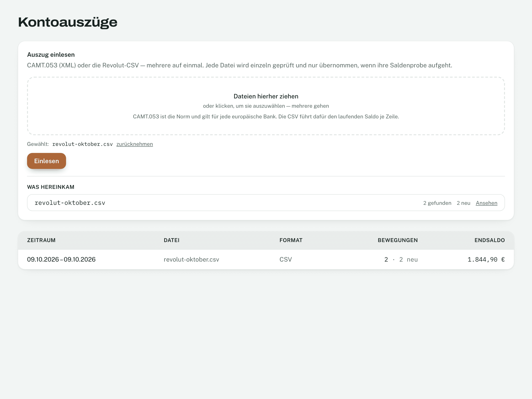Click the ZEITRAUM column header
The image size is (532, 399).
(41, 240)
